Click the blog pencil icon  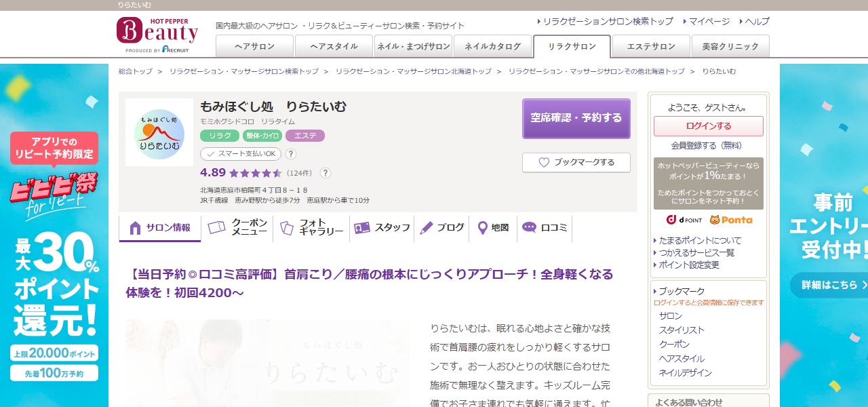click(427, 228)
